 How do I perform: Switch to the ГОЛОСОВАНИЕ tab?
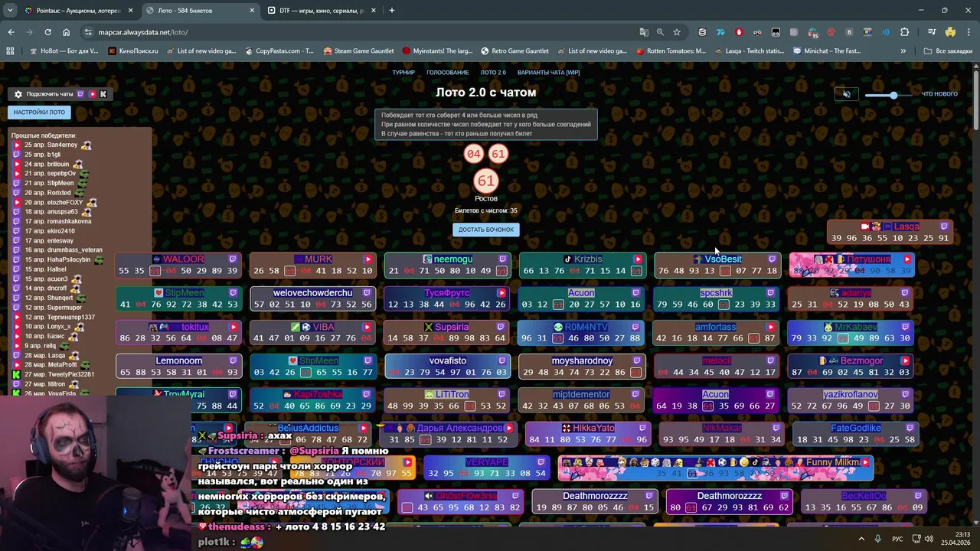(x=448, y=73)
